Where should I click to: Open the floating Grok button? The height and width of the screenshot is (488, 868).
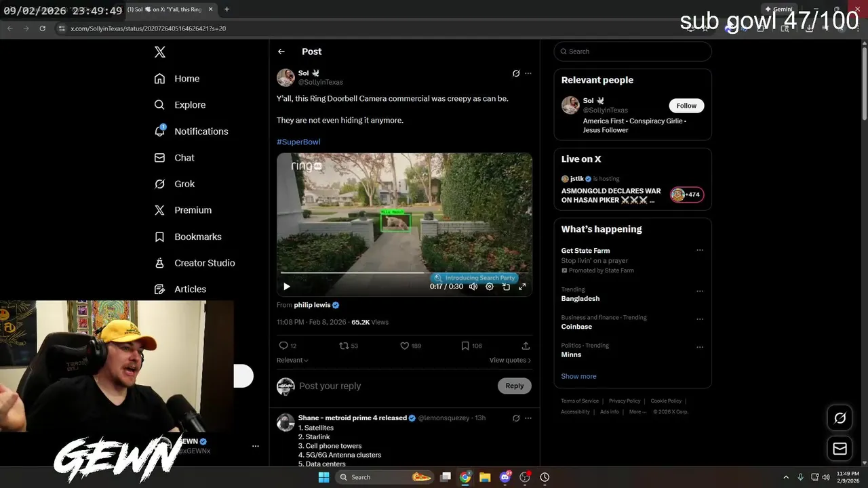pos(840,418)
